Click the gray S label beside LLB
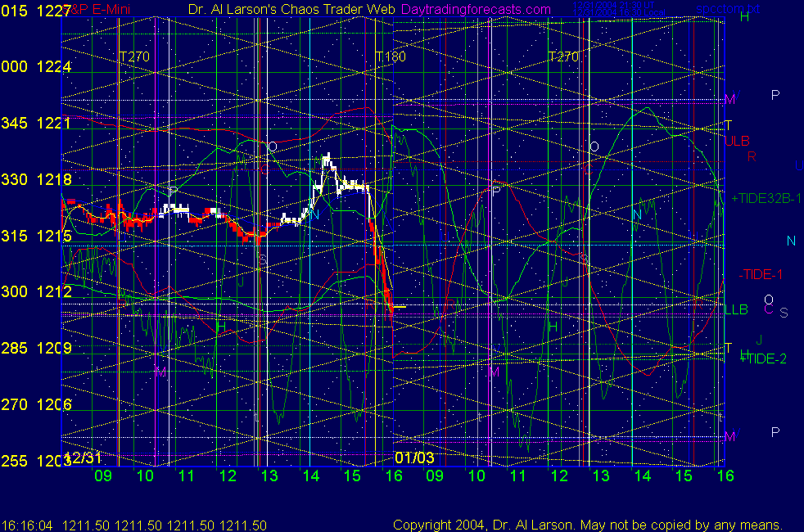 [784, 313]
